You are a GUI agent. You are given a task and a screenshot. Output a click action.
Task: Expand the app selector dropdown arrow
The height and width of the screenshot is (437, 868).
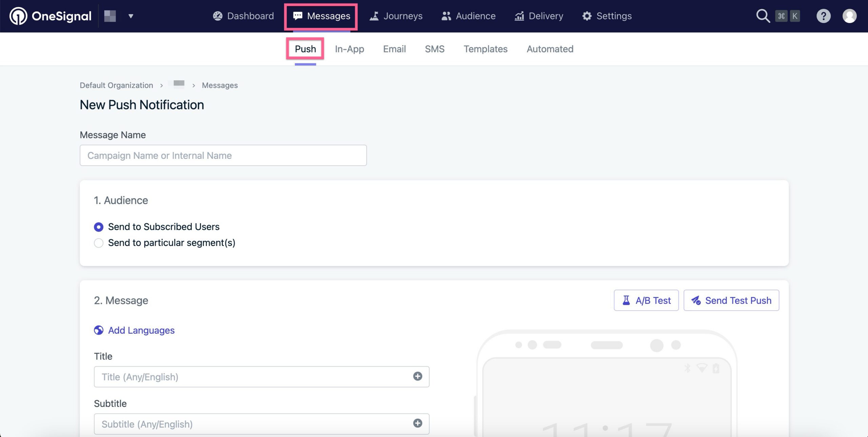coord(131,16)
